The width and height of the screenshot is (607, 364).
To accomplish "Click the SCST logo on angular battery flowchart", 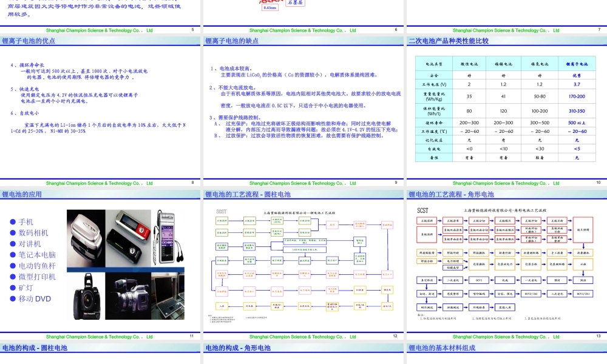I will click(423, 210).
